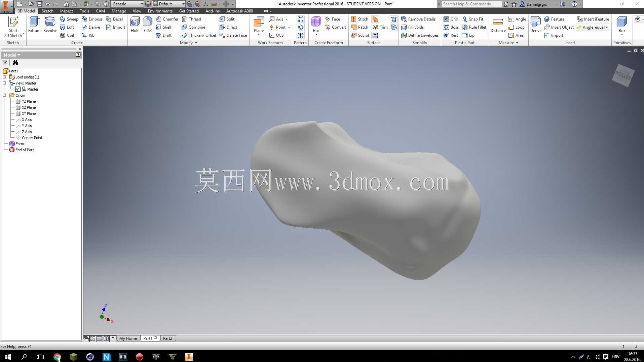Screen dimensions: 644x362
Task: Click Remove Details in Simplify
Action: [x=418, y=19]
